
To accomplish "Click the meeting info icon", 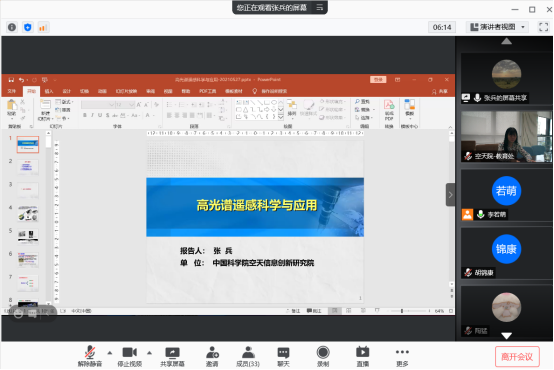I will (x=12, y=27).
